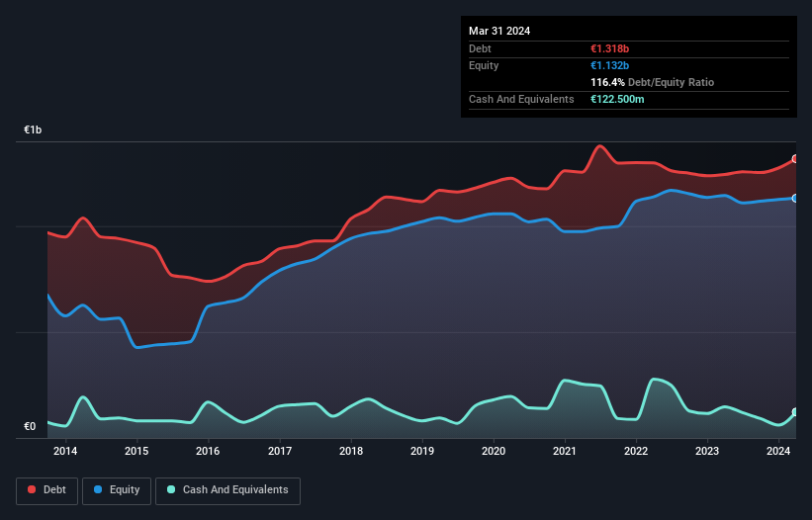Viewport: 812px width, 520px height.
Task: Click the debt peak in mid-2021
Action: (599, 146)
